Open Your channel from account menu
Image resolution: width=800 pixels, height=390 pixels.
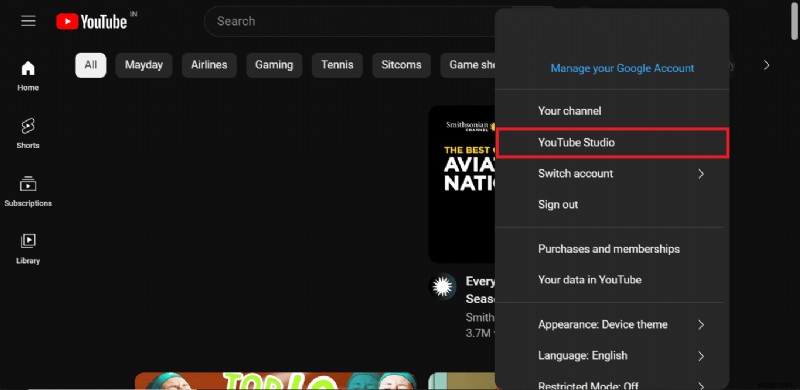coord(612,111)
